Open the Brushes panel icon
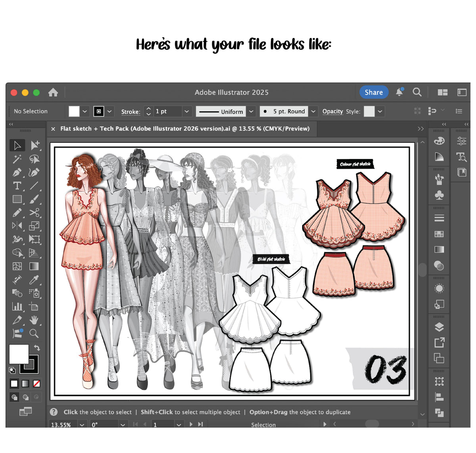 coord(439,179)
